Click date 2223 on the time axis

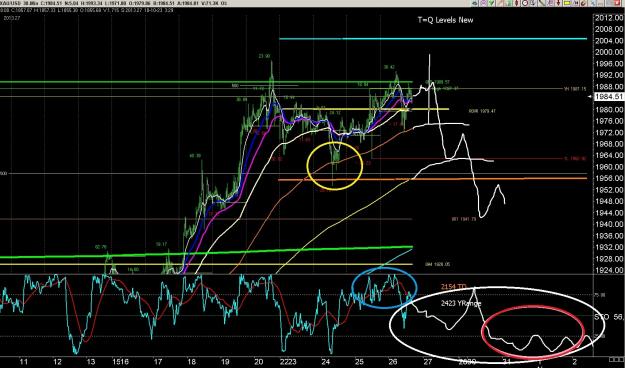tap(288, 362)
